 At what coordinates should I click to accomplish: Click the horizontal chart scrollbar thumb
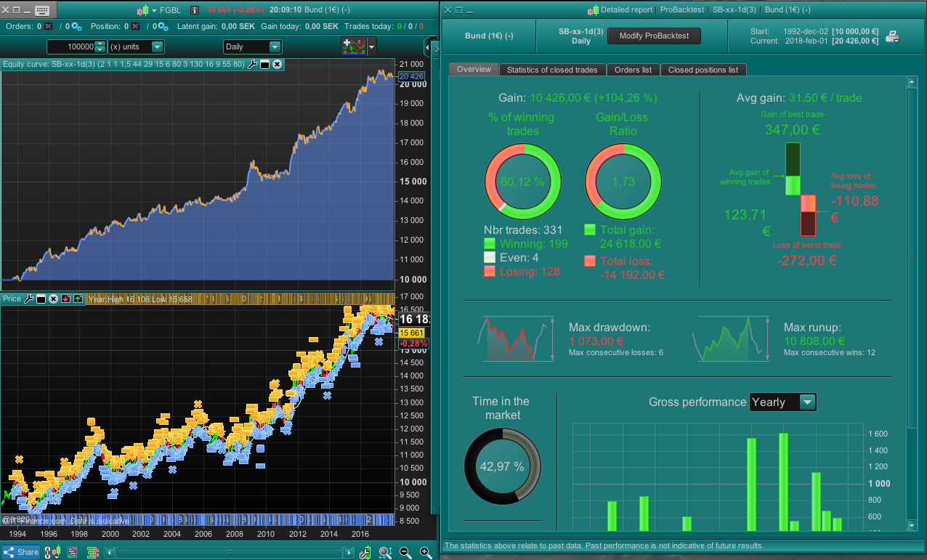[230, 553]
